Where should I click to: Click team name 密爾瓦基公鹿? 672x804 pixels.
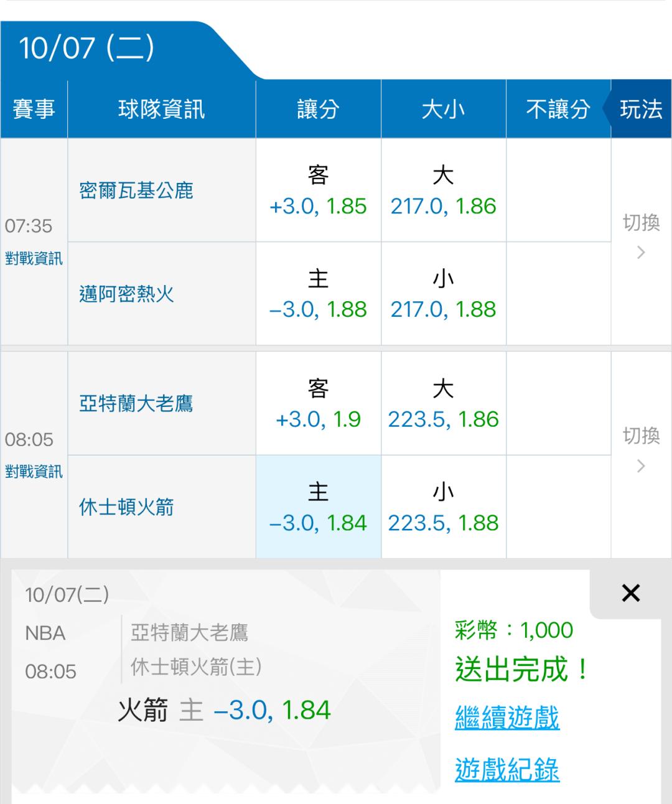point(136,190)
